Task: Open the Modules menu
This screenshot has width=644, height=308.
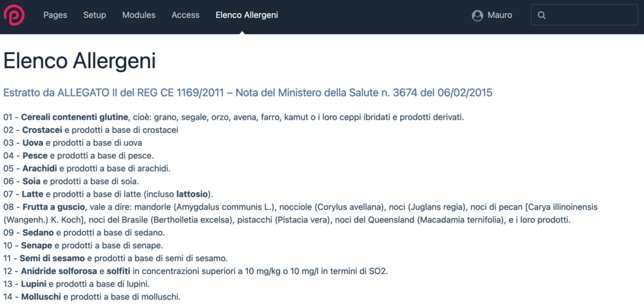Action: tap(138, 15)
